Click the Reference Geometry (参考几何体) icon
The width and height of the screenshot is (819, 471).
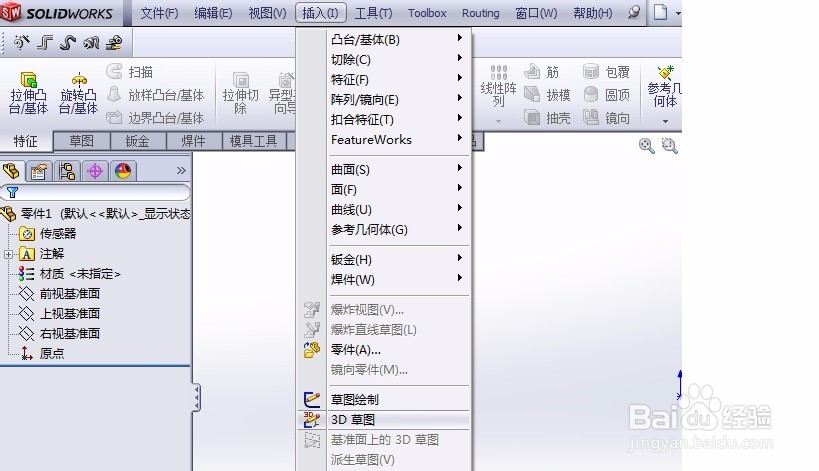[x=665, y=73]
